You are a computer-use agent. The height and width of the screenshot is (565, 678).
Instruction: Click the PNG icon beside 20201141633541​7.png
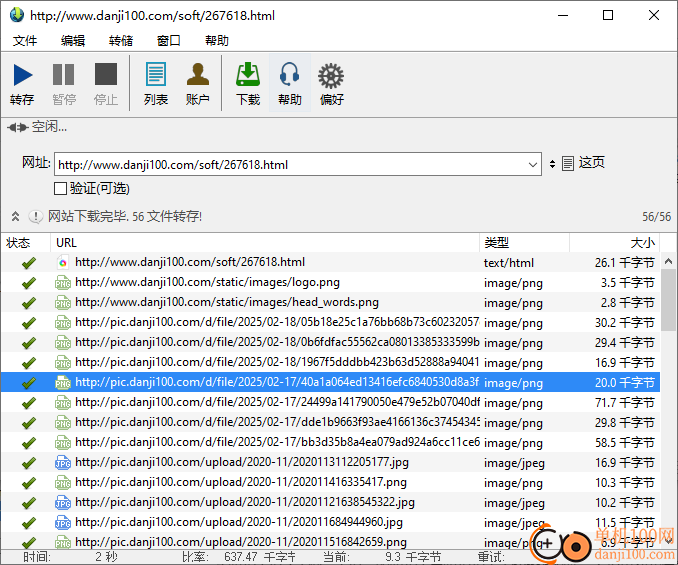tap(63, 483)
